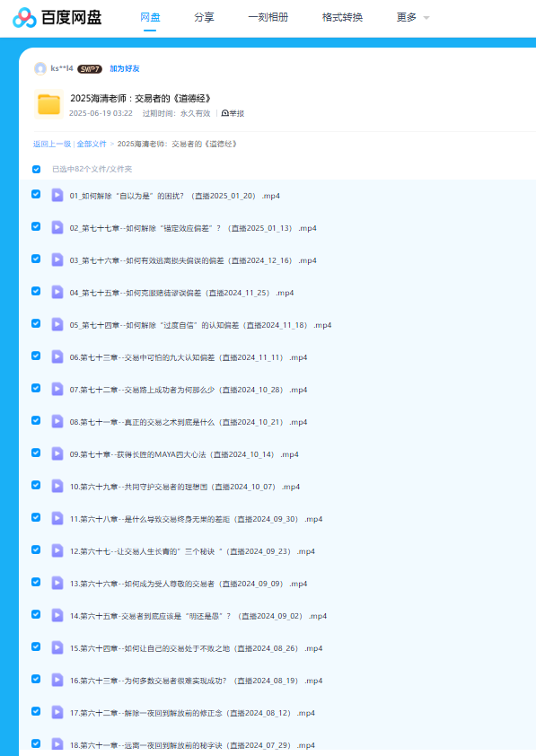Click video icon of file 04_第七十五章
Screen dimensions: 536x756
point(57,292)
